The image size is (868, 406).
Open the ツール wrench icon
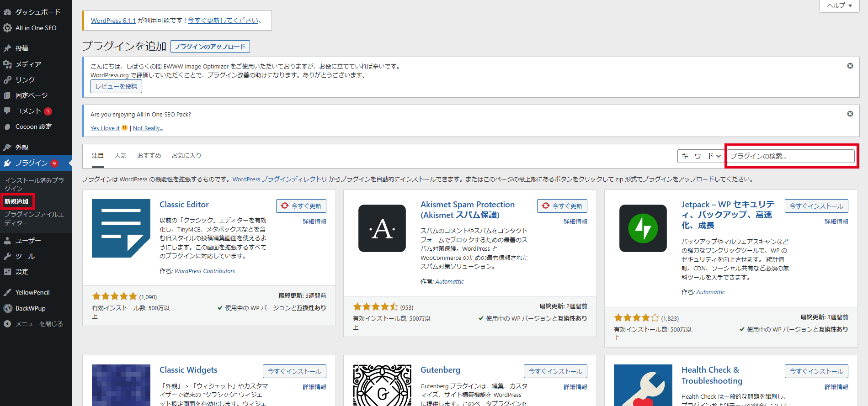(7, 256)
